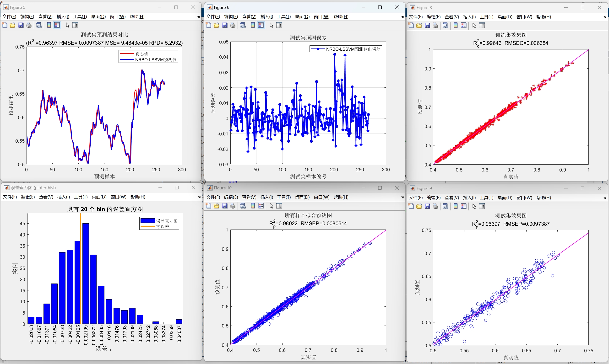Click dock arrow at right of Figure 6 menu bar
The image size is (609, 364).
tap(402, 17)
